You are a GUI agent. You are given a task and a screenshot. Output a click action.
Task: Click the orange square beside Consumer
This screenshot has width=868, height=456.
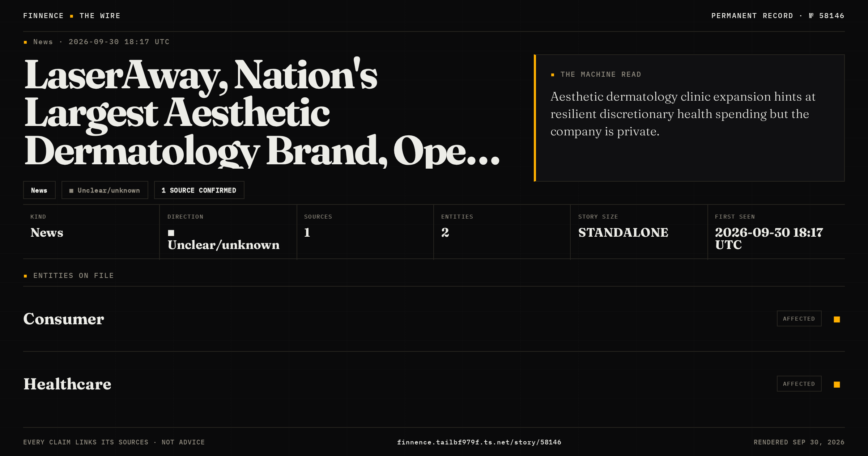(837, 319)
